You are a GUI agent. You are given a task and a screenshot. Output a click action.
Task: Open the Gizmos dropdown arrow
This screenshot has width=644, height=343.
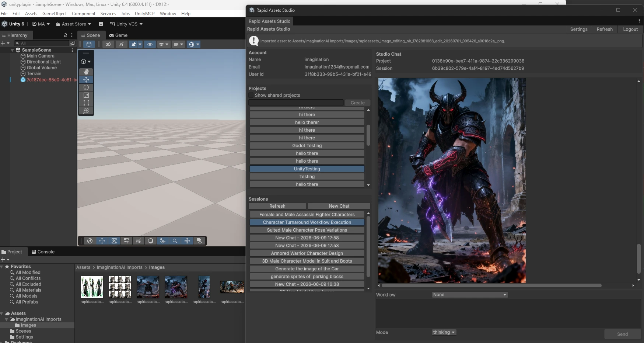(198, 44)
